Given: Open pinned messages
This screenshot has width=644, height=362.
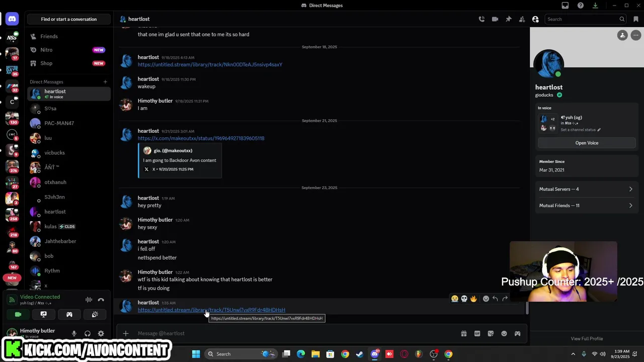Looking at the screenshot, I should [x=509, y=19].
